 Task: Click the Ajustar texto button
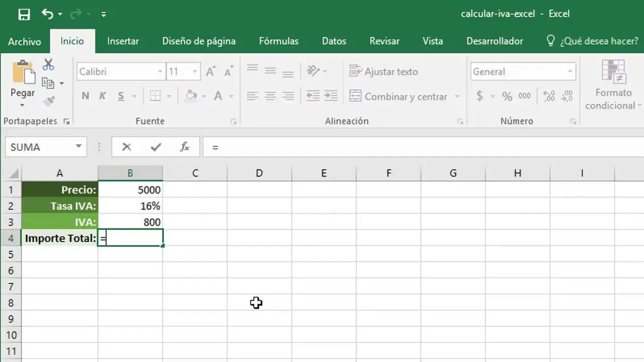pos(384,71)
